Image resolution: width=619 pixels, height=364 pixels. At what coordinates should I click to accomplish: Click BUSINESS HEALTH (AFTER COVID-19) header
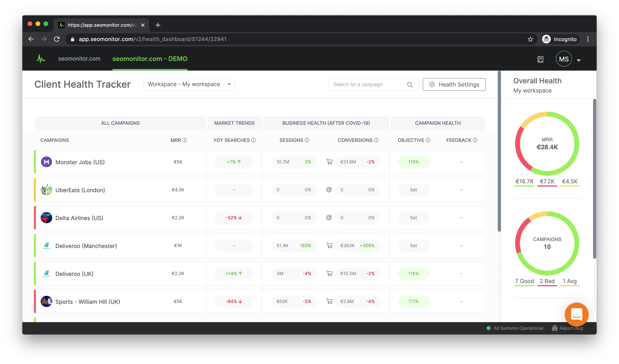click(326, 123)
